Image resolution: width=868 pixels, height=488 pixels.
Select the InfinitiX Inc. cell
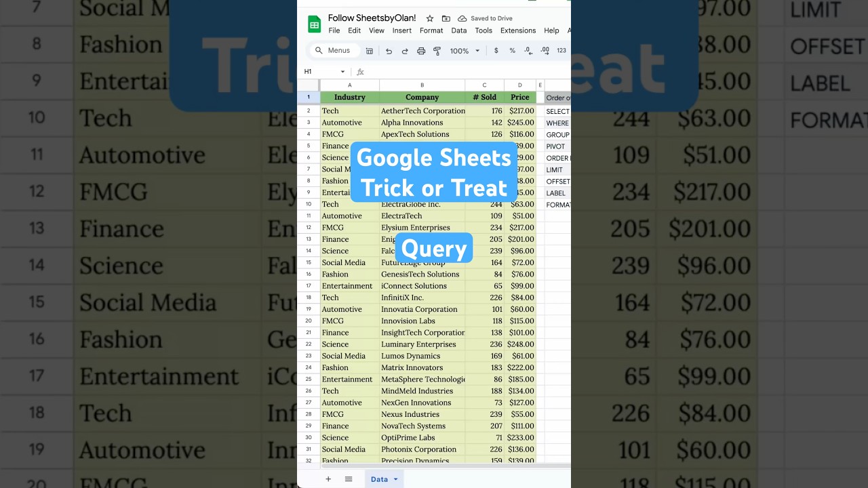[422, 298]
